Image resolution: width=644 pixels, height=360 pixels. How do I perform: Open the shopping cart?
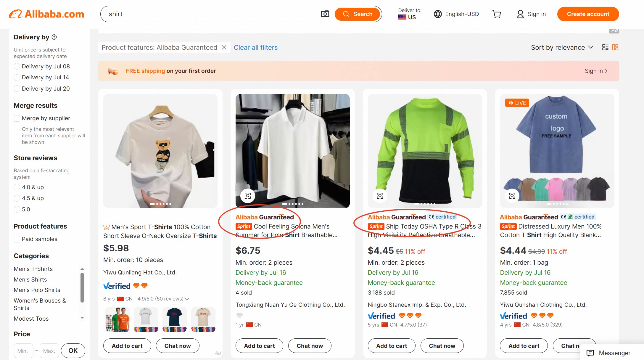coord(497,14)
